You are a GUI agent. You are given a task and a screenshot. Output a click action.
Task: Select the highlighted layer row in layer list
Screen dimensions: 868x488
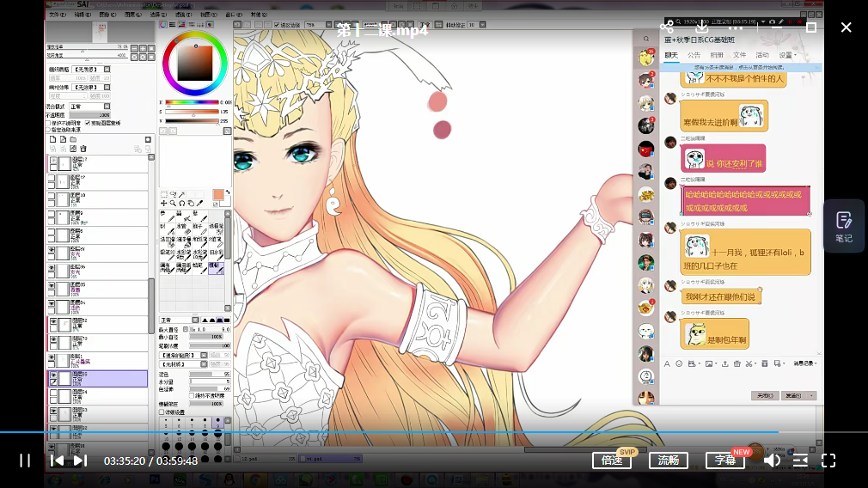tap(97, 378)
